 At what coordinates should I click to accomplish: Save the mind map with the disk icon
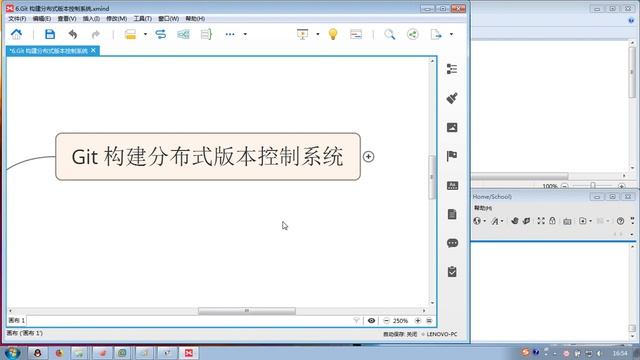click(50, 34)
